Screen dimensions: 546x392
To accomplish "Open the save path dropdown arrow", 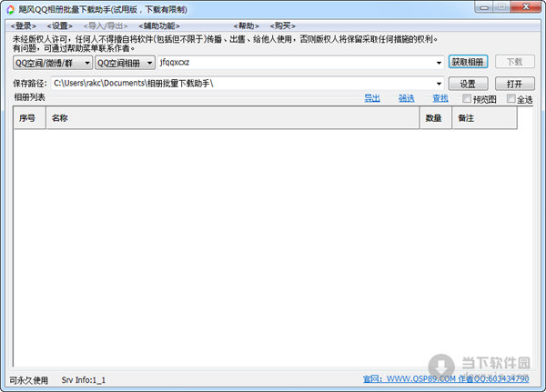I will 439,84.
